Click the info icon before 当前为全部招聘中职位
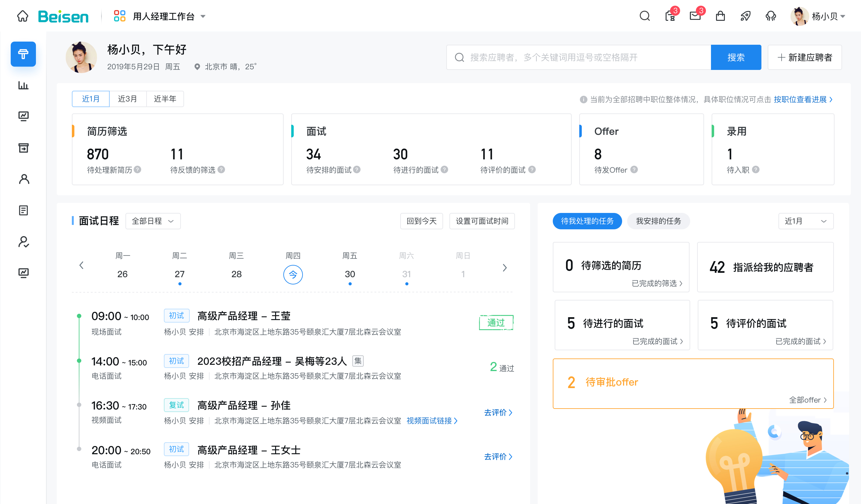This screenshot has width=861, height=504. (x=584, y=99)
